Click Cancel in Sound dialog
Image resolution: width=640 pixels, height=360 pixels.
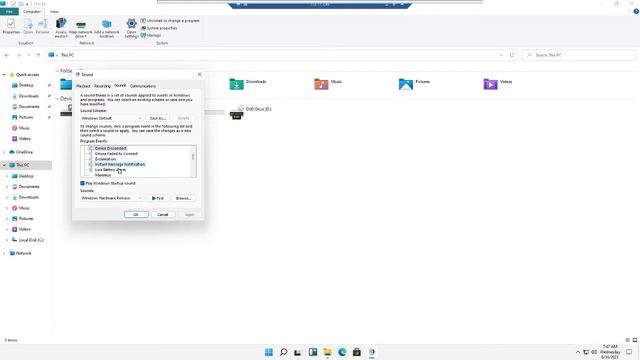162,214
